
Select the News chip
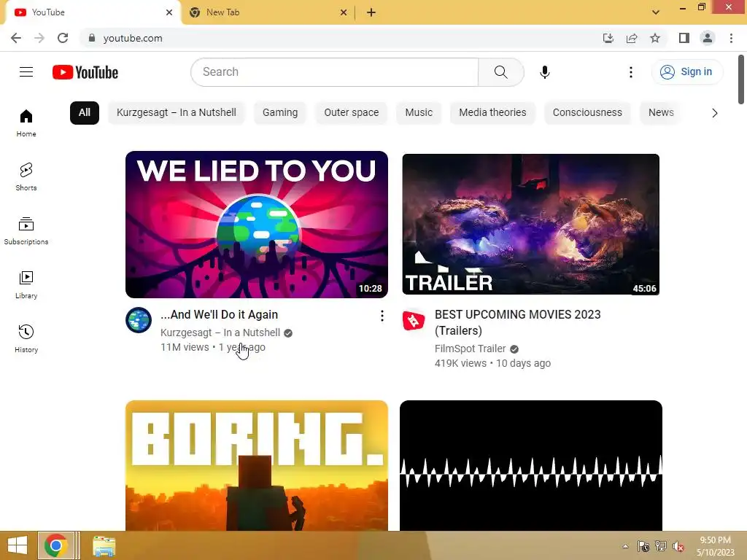[661, 113]
